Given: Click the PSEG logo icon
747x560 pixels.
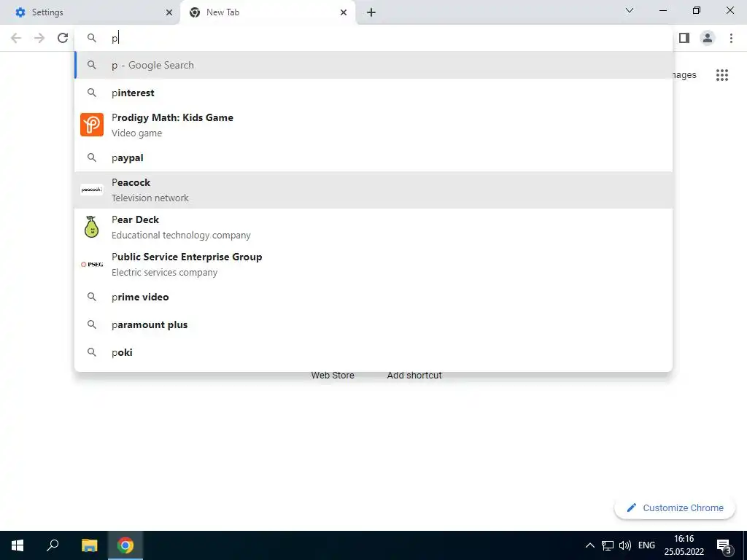Looking at the screenshot, I should pos(92,264).
